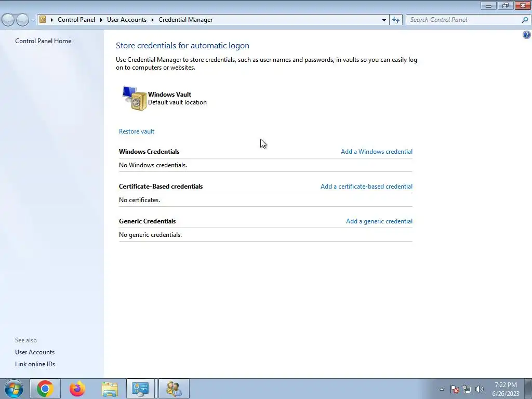Viewport: 532px width, 399px height.
Task: Select 'No generic credentials.' text
Action: click(x=150, y=235)
